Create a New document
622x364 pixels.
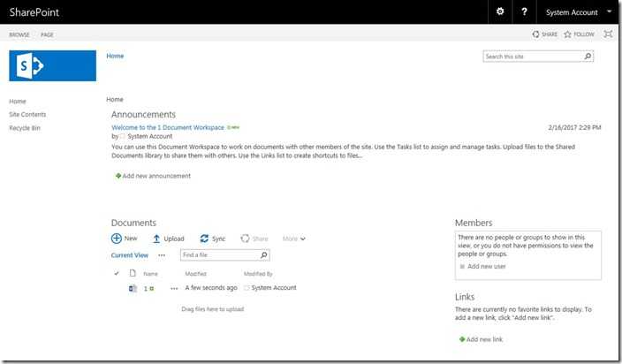pos(125,239)
